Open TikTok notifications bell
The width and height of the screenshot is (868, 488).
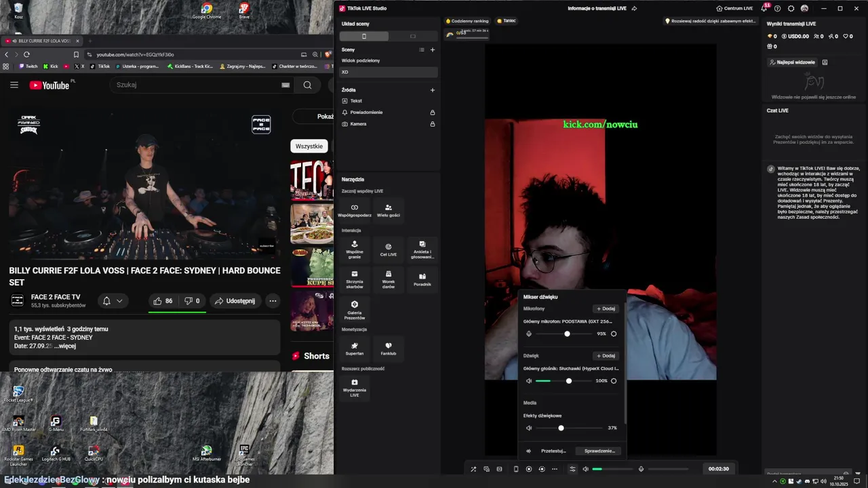[765, 9]
